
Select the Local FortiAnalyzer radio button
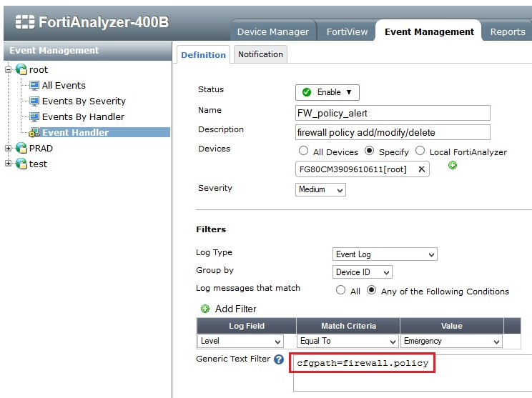(420, 151)
